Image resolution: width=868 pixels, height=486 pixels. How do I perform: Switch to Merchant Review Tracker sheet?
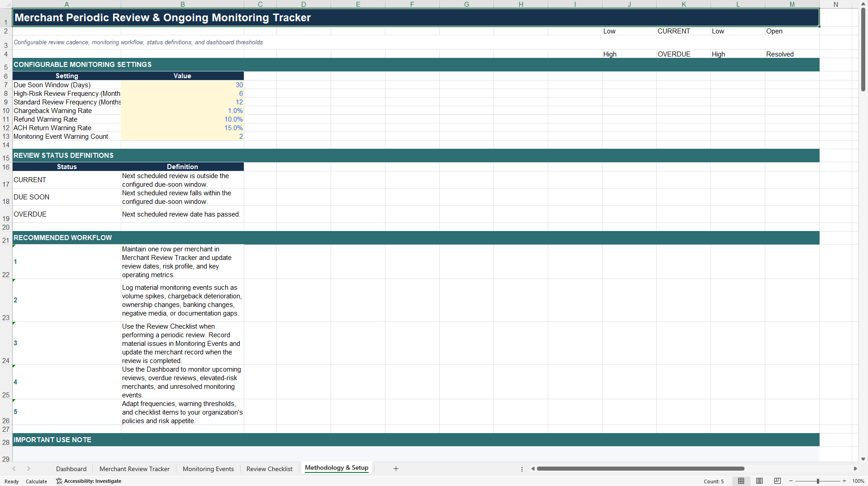pos(134,469)
